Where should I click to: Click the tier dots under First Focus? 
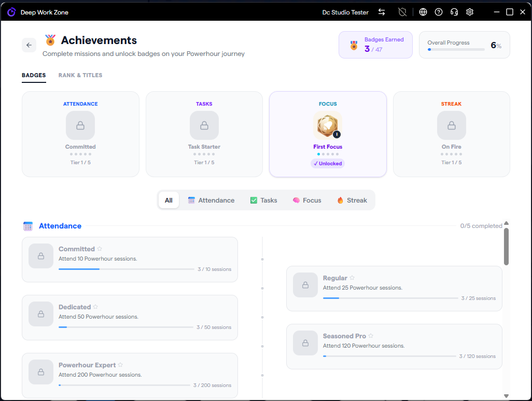pyautogui.click(x=328, y=154)
